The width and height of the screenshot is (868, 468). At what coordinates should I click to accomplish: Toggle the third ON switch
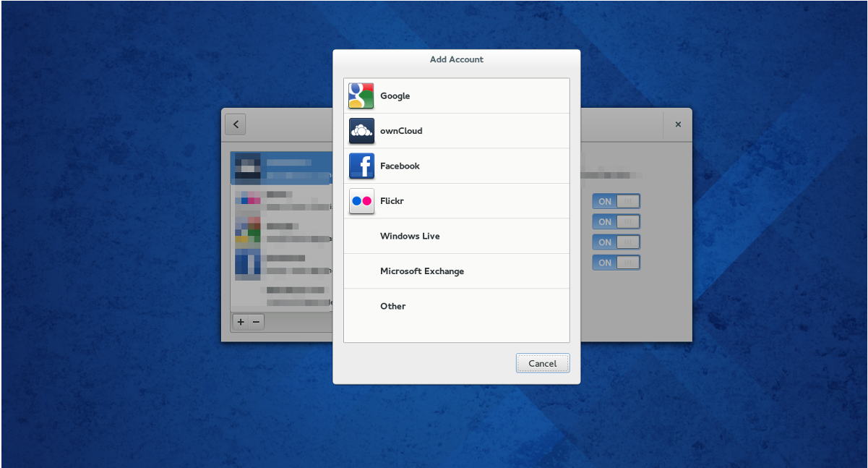[616, 242]
